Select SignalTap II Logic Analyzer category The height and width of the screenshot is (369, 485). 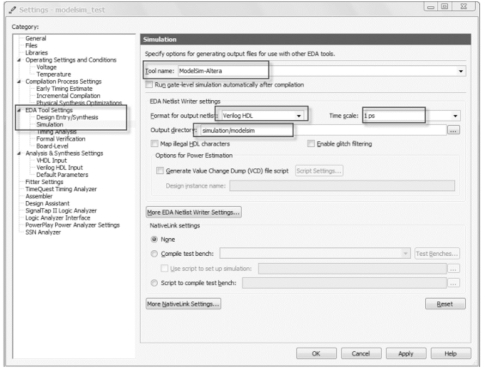pos(61,211)
